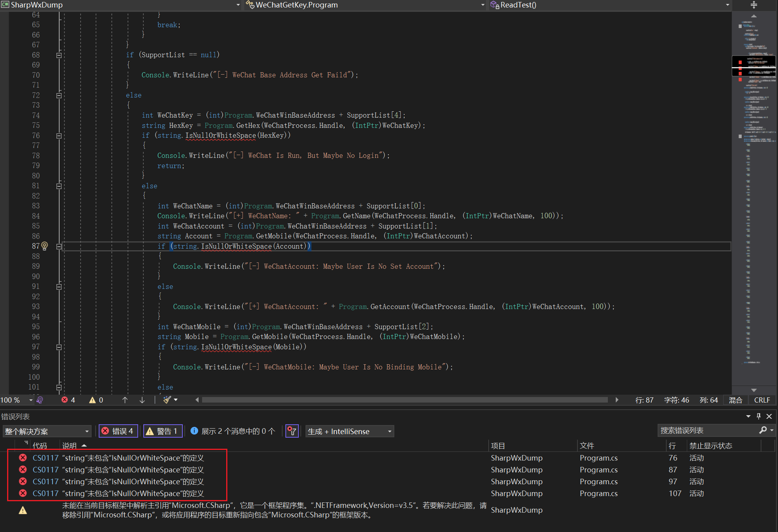Go to previous issue up arrow

coord(125,400)
